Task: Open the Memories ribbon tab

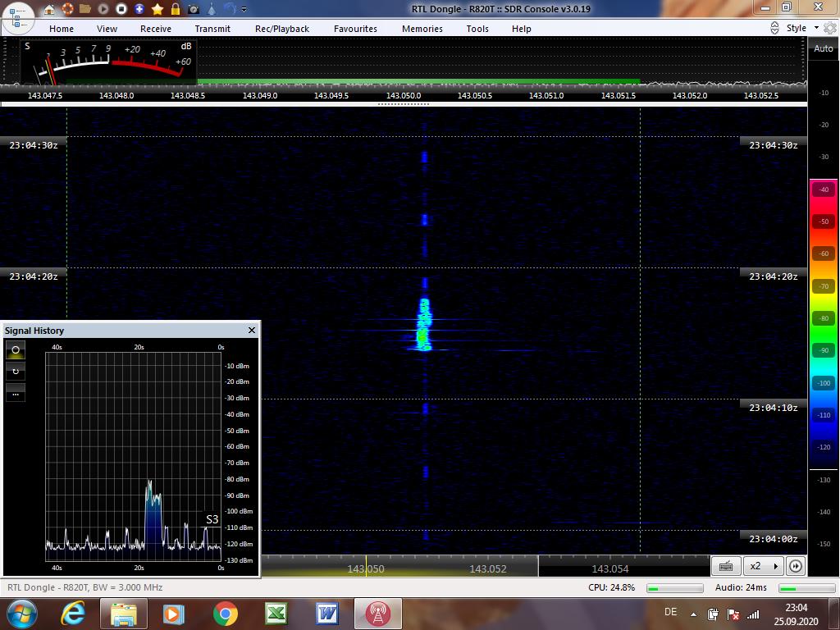Action: tap(422, 29)
